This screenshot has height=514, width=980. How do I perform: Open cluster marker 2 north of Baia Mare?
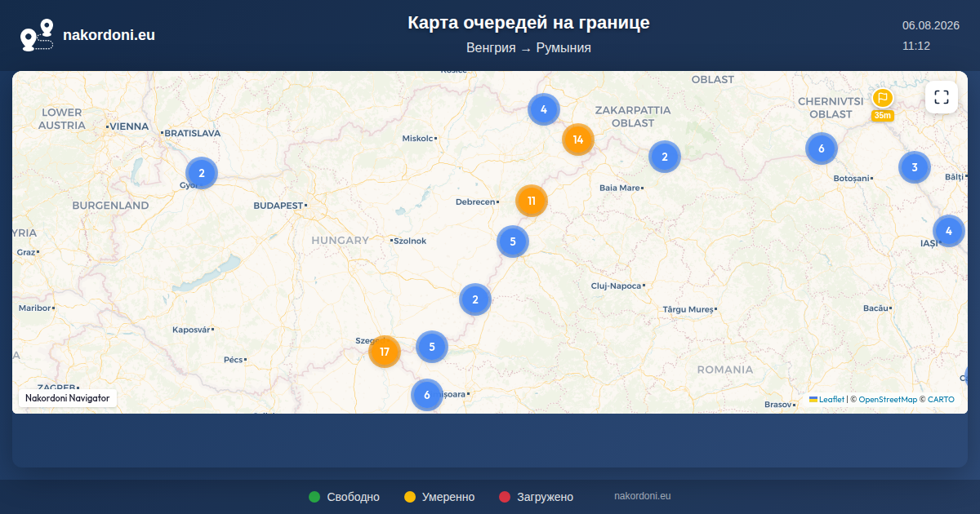[x=665, y=157]
